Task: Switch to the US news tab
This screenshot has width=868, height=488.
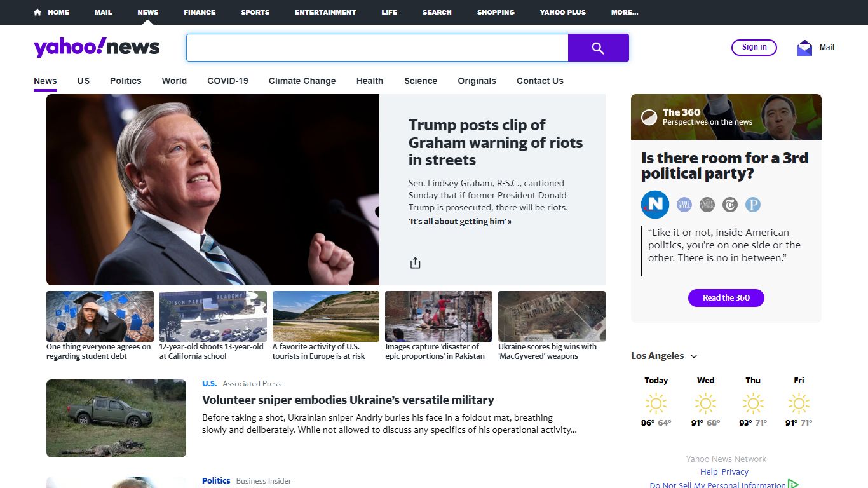Action: click(x=83, y=81)
